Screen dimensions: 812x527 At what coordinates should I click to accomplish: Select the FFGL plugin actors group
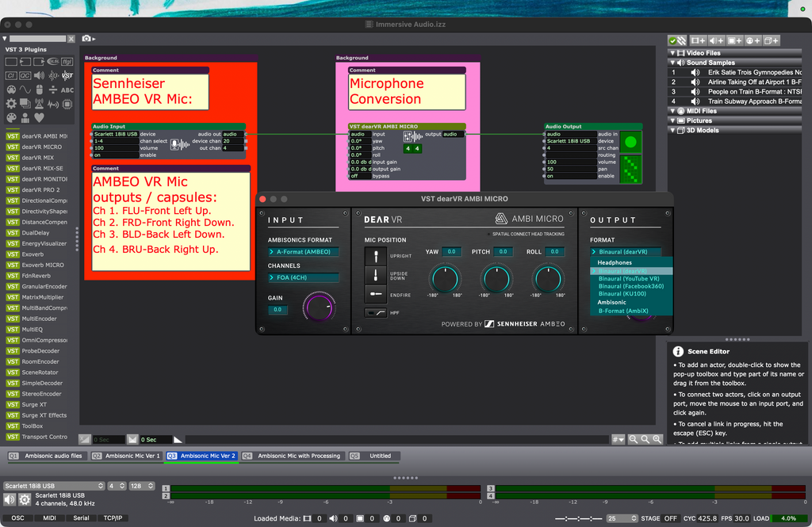[x=67, y=62]
